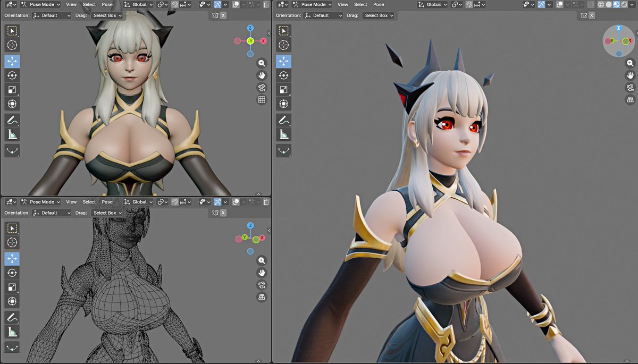Image resolution: width=638 pixels, height=364 pixels.
Task: Click the X mirror button in bottom-left viewport
Action: 223,213
